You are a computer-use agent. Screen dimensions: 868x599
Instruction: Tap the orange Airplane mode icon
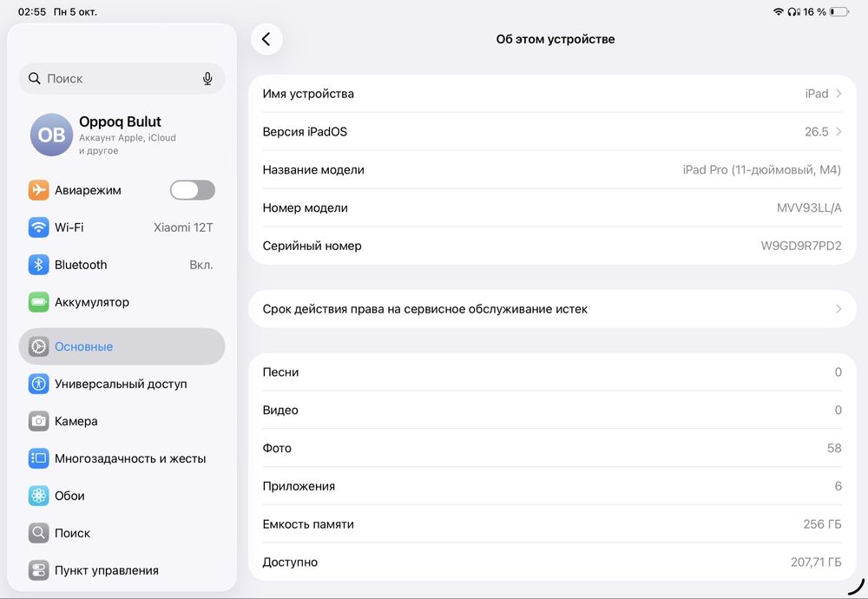pyautogui.click(x=38, y=190)
